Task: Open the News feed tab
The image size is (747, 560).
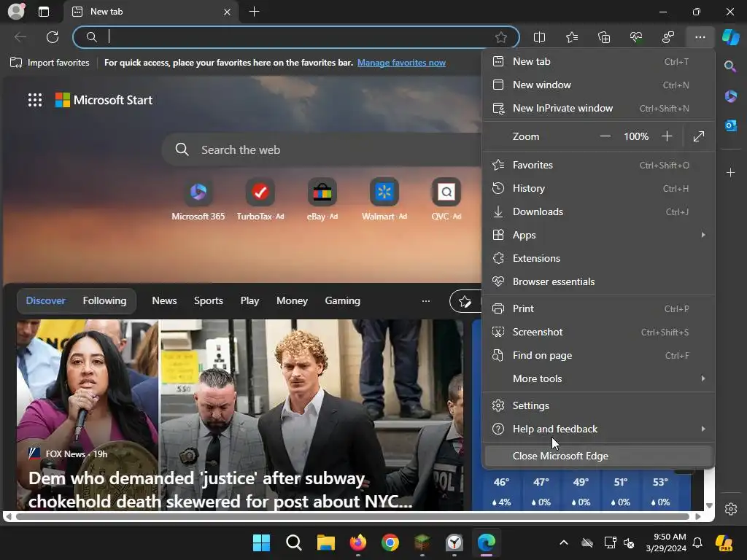Action: [x=164, y=300]
